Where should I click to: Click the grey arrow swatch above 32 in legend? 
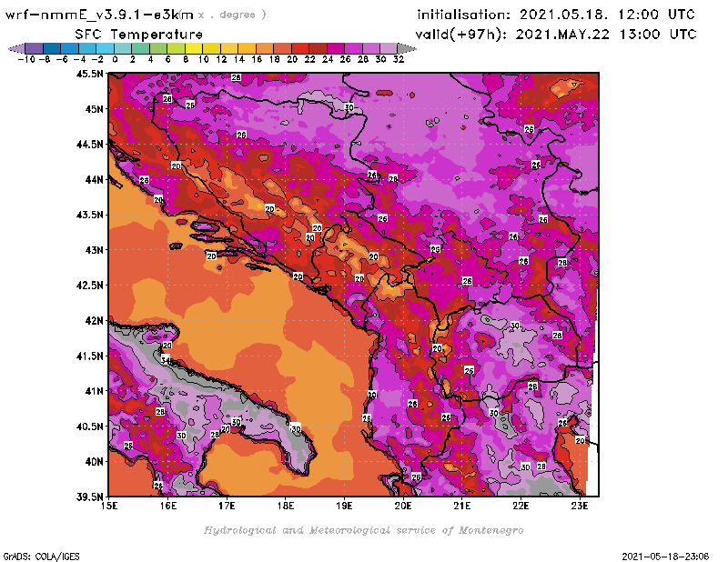407,48
